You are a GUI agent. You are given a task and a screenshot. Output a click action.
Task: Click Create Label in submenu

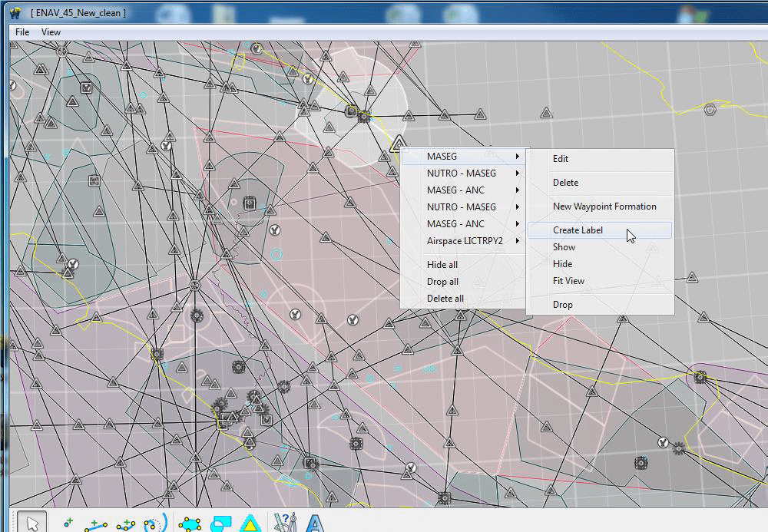[578, 230]
